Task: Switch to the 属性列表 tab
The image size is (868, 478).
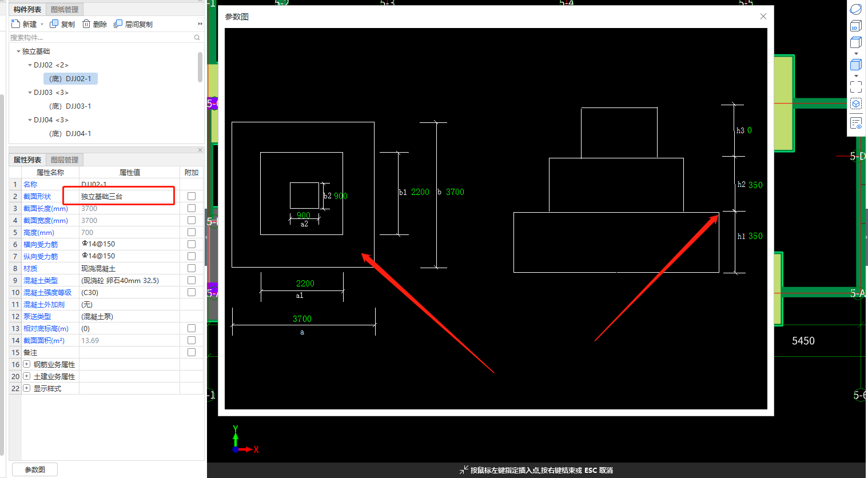Action: coord(27,160)
